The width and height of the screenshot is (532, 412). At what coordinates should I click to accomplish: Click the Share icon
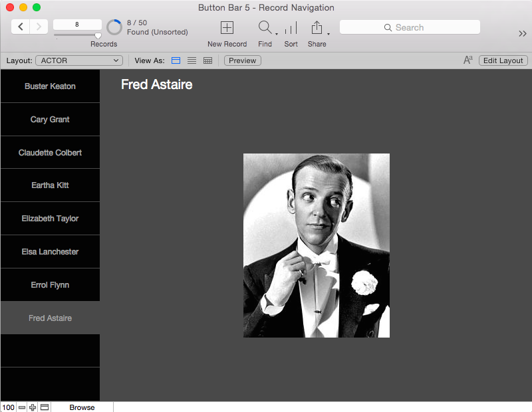tap(317, 28)
